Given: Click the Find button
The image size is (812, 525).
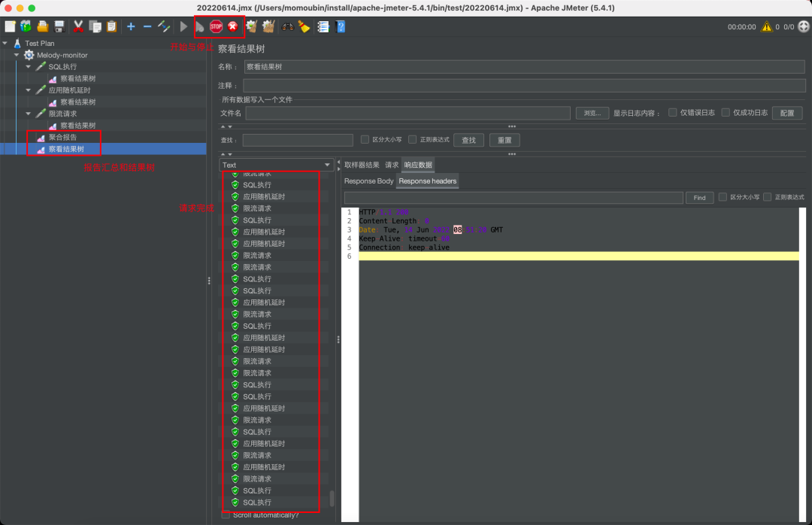Looking at the screenshot, I should (698, 198).
